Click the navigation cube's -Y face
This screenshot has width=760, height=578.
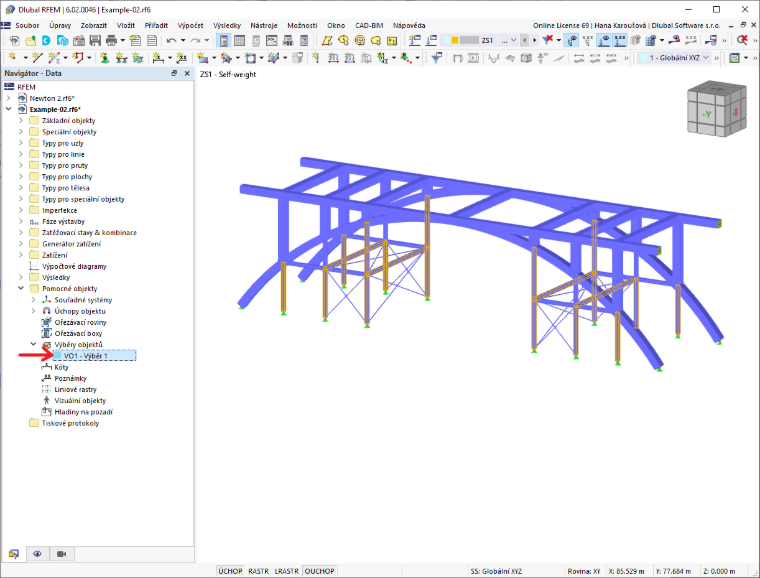pyautogui.click(x=707, y=114)
